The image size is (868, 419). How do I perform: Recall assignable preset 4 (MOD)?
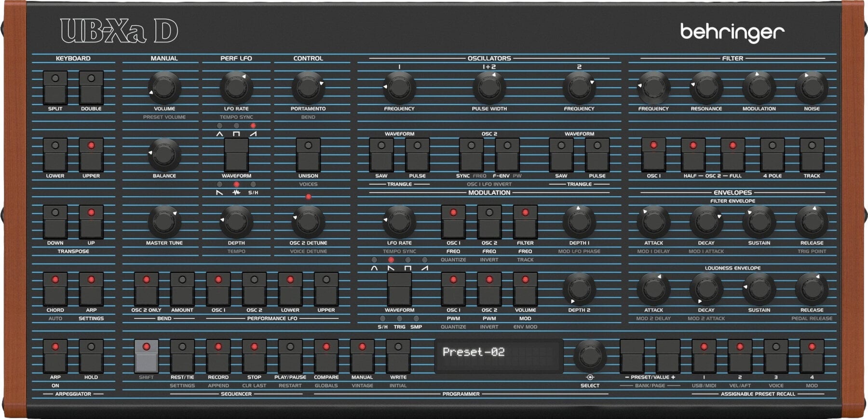812,356
